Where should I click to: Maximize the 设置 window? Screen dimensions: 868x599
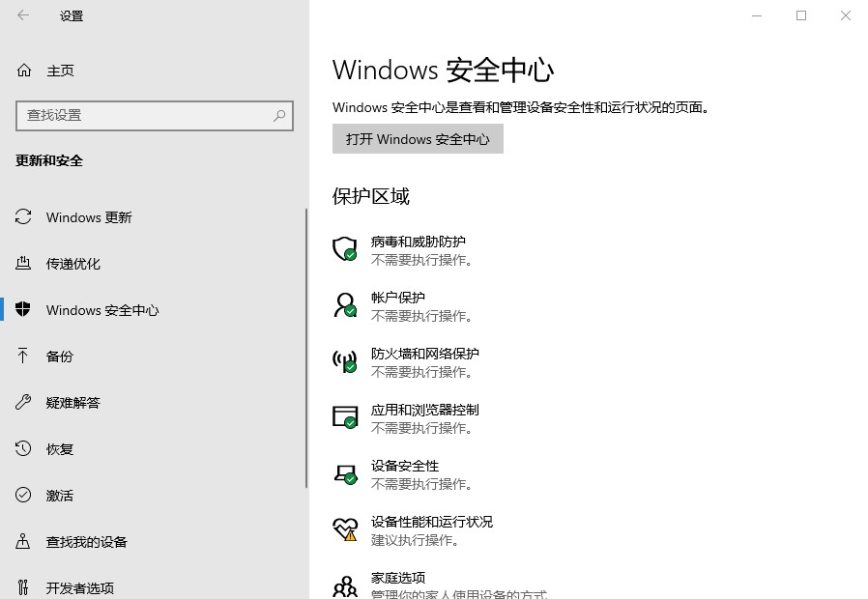[801, 15]
